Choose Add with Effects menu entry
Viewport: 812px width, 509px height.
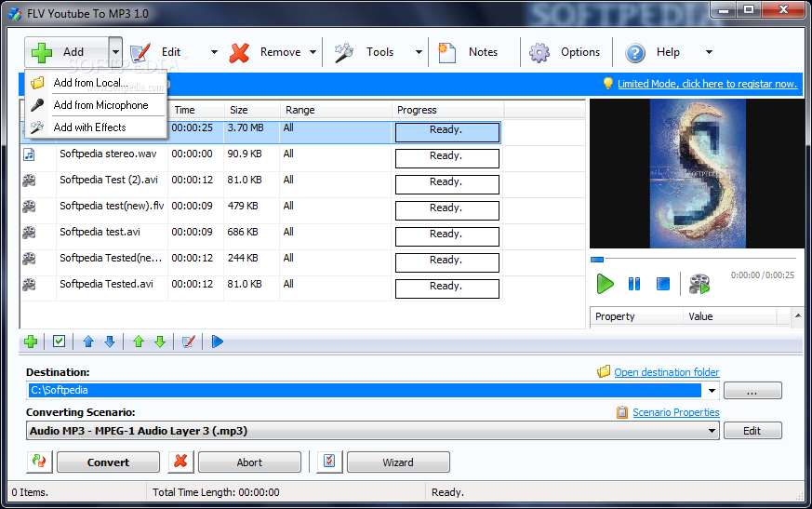pos(96,127)
